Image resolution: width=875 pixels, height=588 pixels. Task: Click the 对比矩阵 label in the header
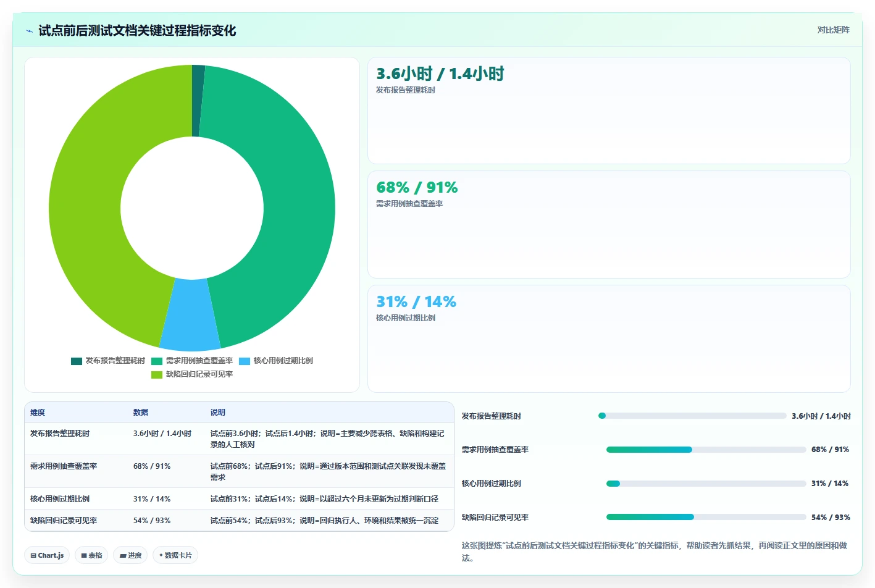click(x=833, y=30)
